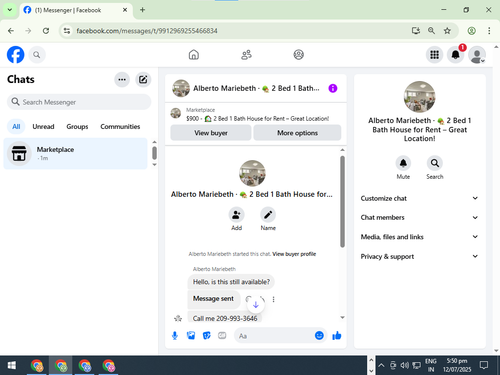Search in conversation magnifier icon
Image resolution: width=500 pixels, height=375 pixels.
435,163
